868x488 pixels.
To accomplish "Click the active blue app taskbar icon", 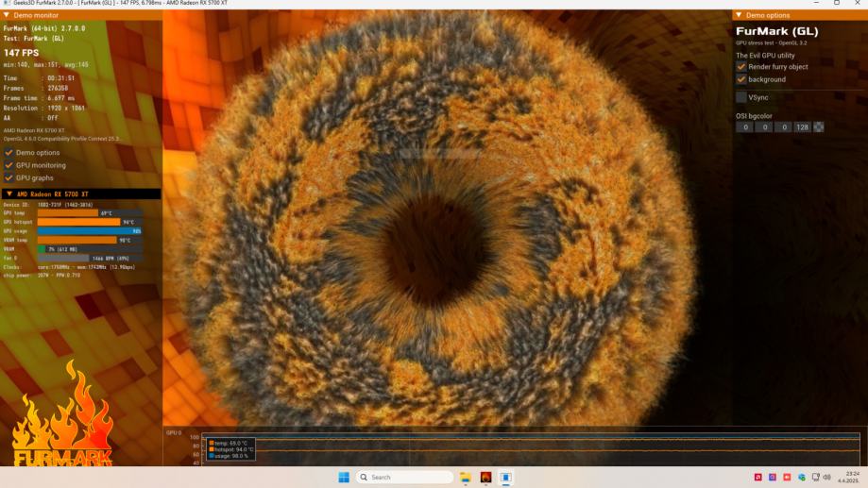I will click(505, 477).
